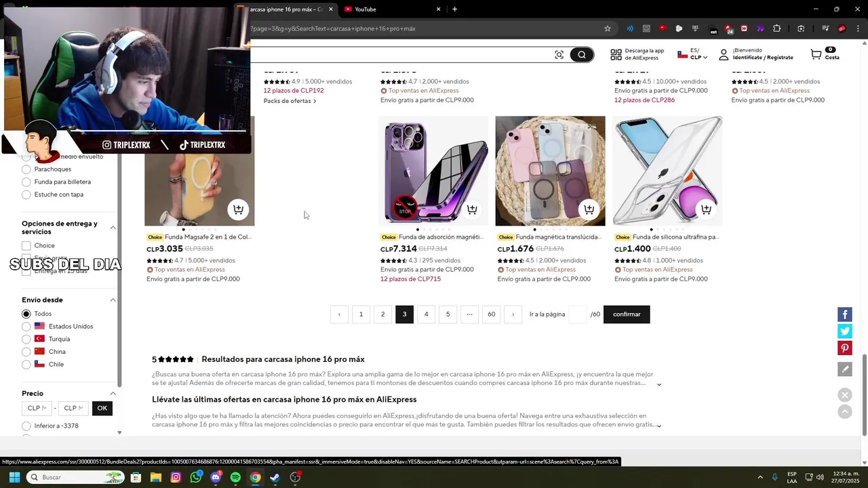
Task: Click the go-to-page number field
Action: 578,314
